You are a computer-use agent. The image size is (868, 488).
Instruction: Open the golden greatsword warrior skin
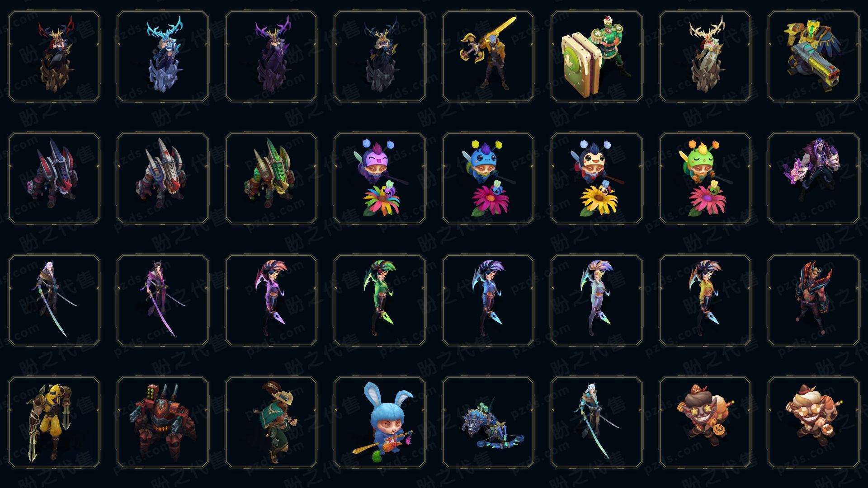488,56
